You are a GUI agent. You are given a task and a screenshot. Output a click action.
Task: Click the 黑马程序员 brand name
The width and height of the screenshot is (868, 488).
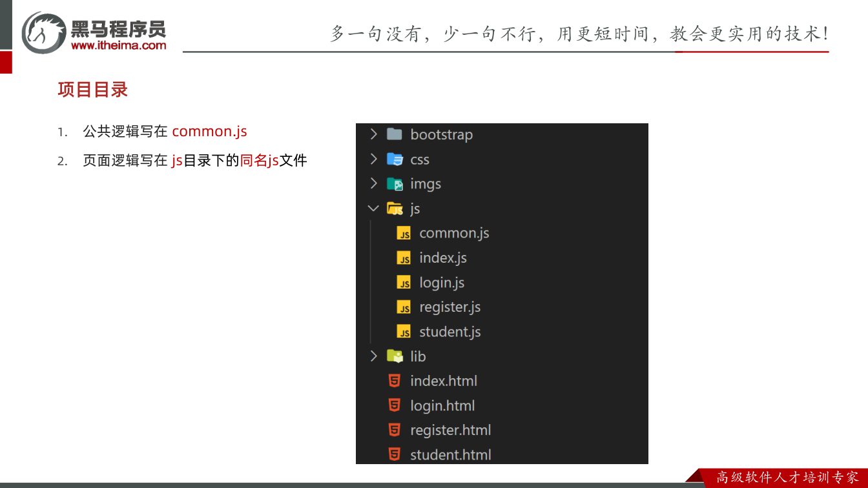point(118,28)
